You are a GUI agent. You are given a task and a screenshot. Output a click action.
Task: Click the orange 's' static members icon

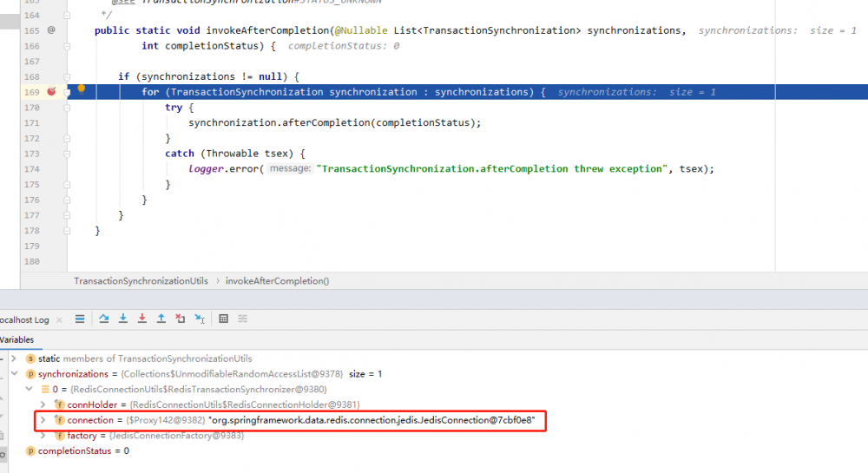(x=30, y=358)
